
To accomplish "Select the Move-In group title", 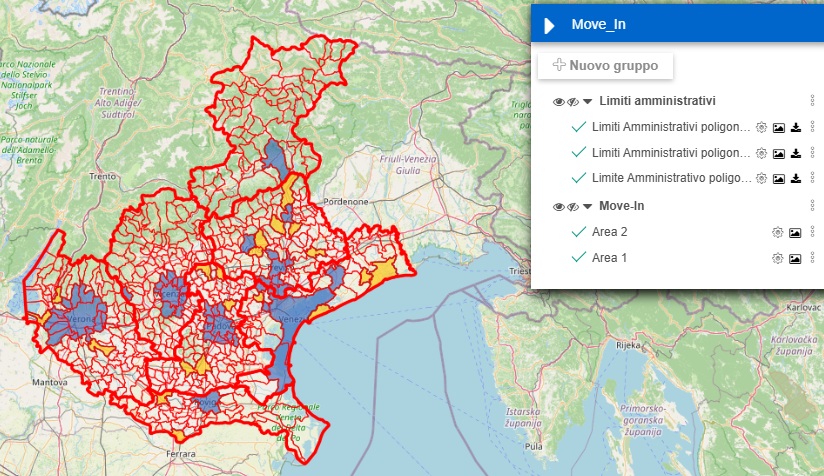I will pos(622,206).
